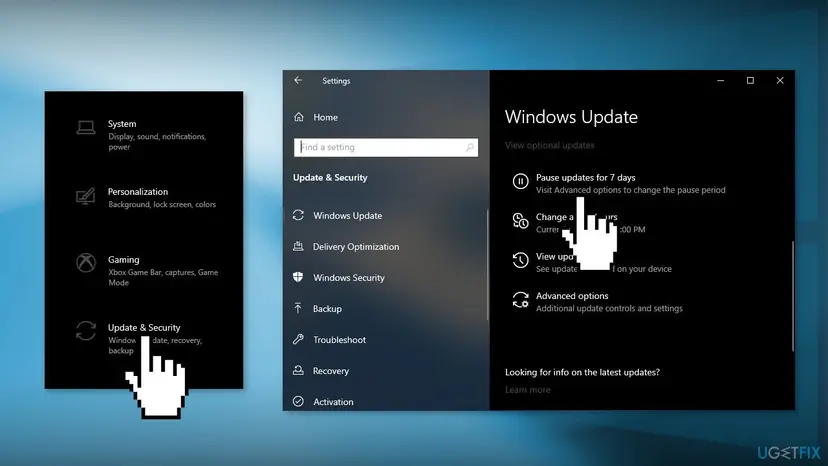The height and width of the screenshot is (466, 828).
Task: Click the Activation checkmark circle icon
Action: point(298,401)
